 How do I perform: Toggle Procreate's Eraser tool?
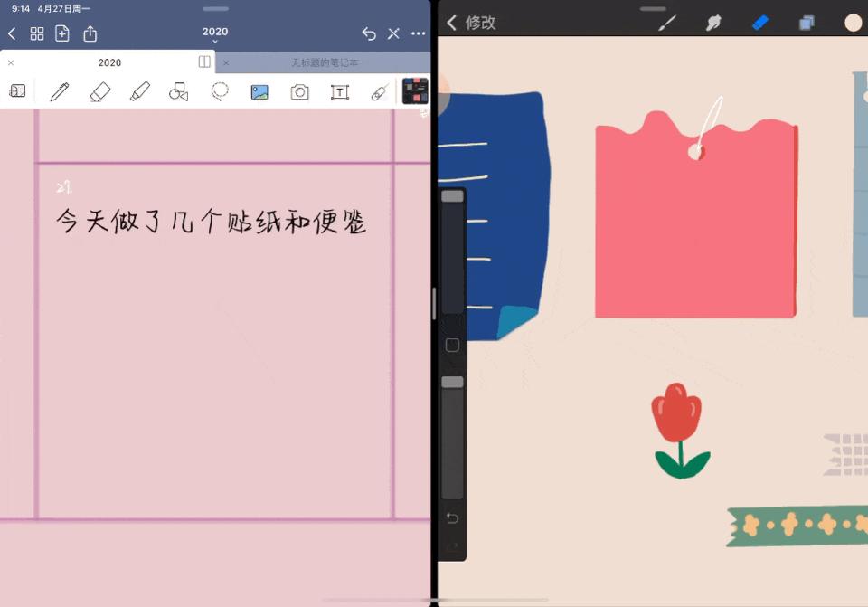[759, 23]
